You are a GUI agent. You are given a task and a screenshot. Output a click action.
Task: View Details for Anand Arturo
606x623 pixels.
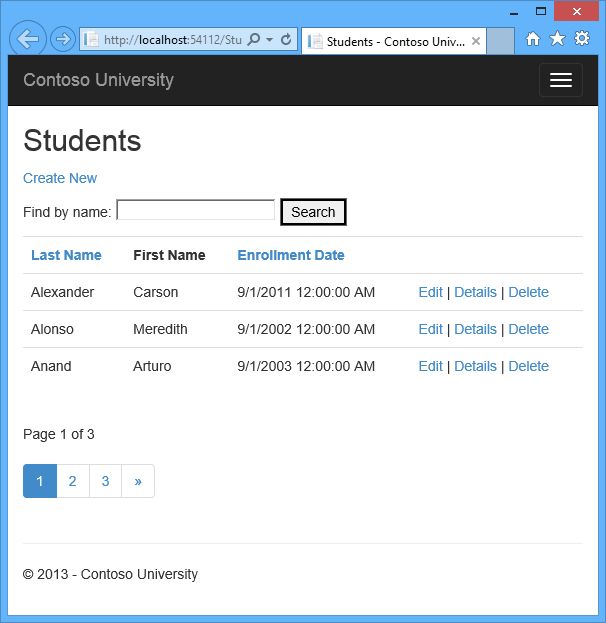[475, 366]
